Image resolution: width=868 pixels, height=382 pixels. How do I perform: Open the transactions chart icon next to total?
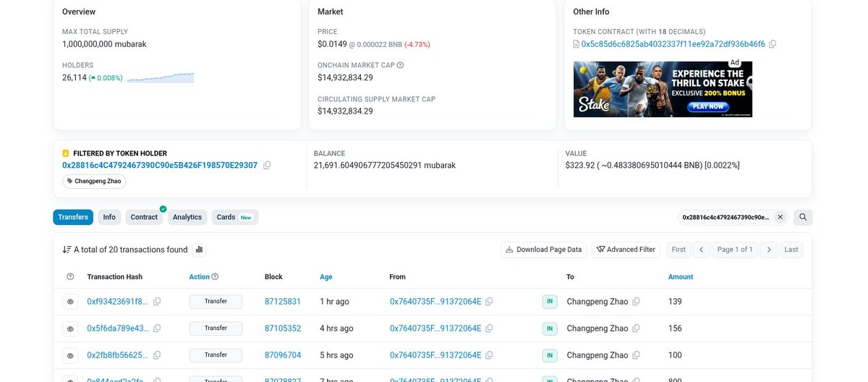(199, 250)
